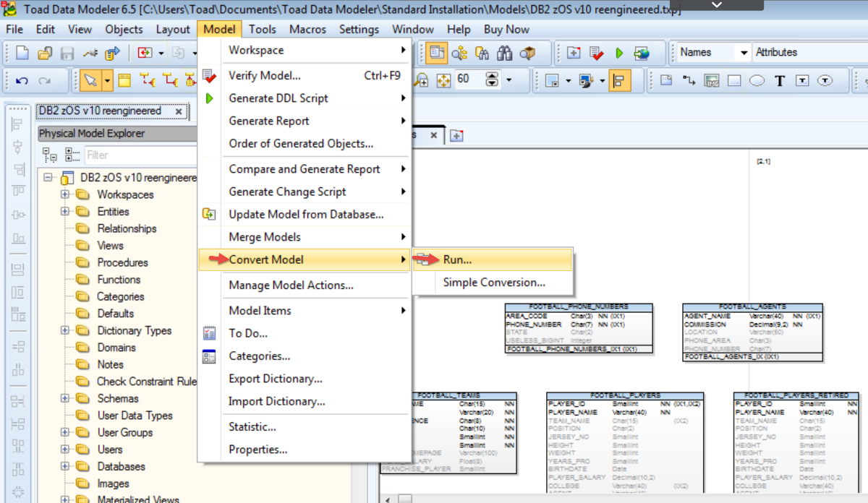Viewport: 868px width, 503px height.
Task: Click the package box icon in the toolbar
Action: [528, 53]
